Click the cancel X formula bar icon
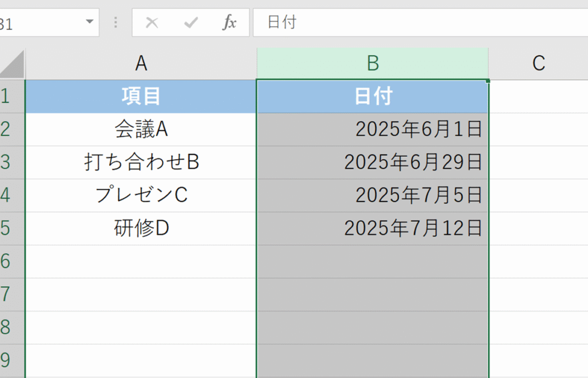 point(152,23)
